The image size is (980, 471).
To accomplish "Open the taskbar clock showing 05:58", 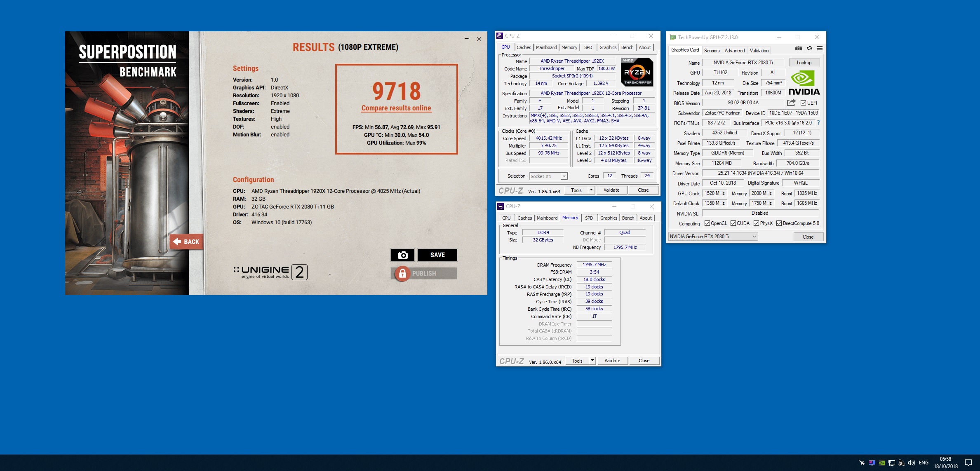I will pos(946,463).
